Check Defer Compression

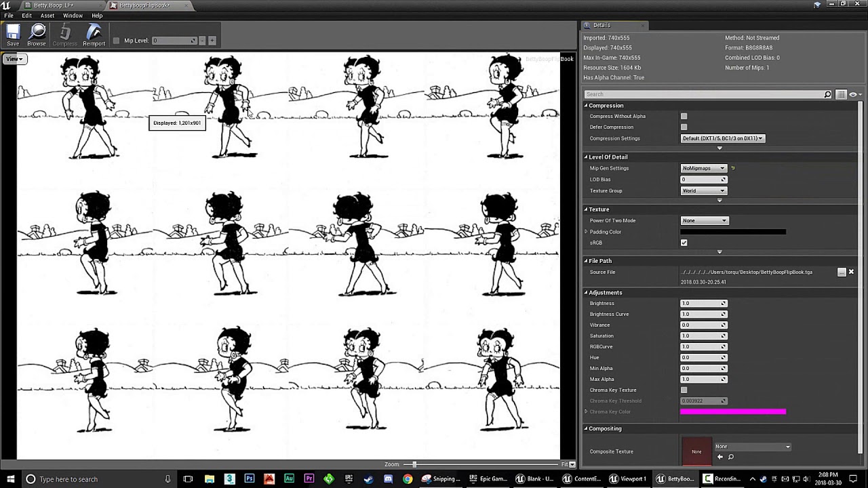click(684, 127)
